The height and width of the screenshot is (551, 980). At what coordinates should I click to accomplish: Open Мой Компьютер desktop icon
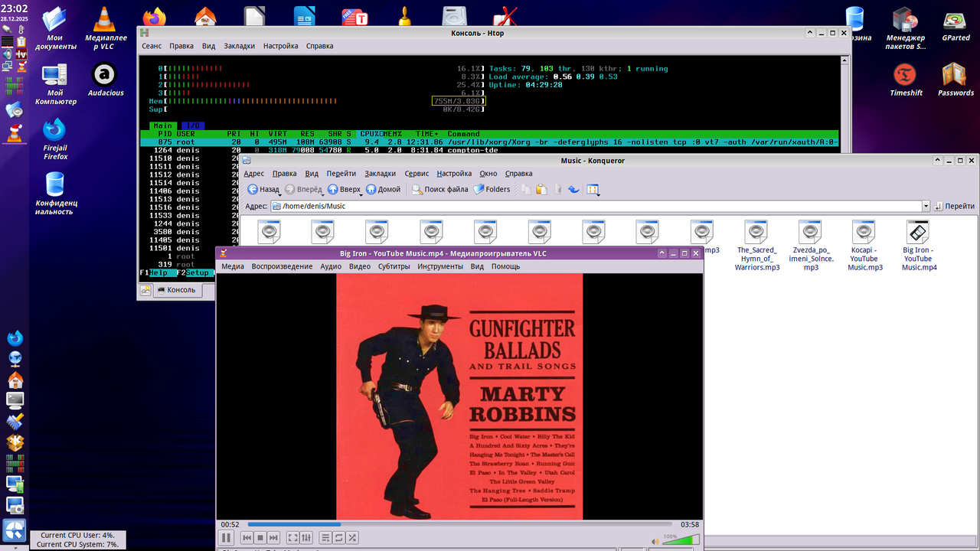(x=54, y=84)
